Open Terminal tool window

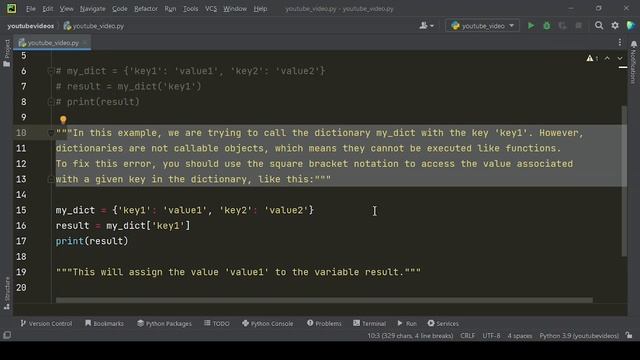369,323
